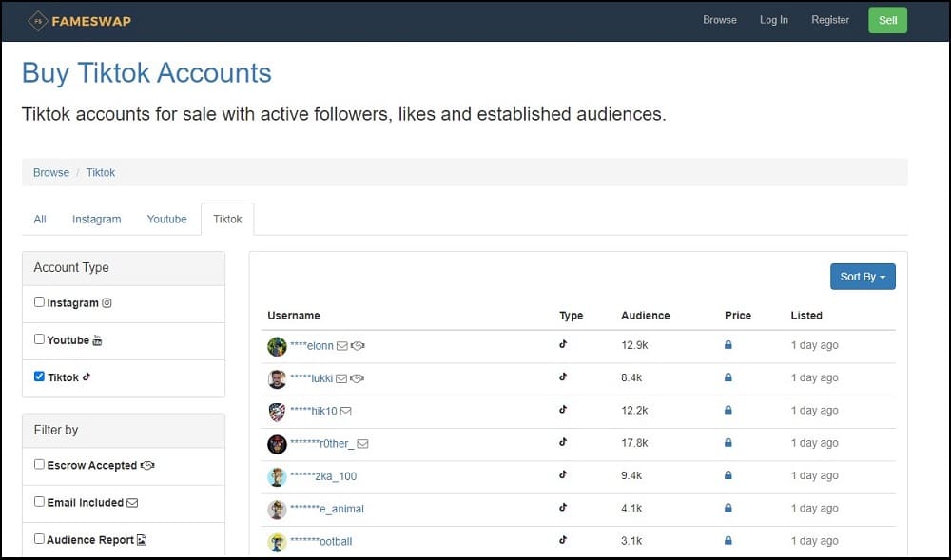Open the Register link in header
Image resolution: width=951 pixels, height=560 pixels.
pyautogui.click(x=829, y=20)
